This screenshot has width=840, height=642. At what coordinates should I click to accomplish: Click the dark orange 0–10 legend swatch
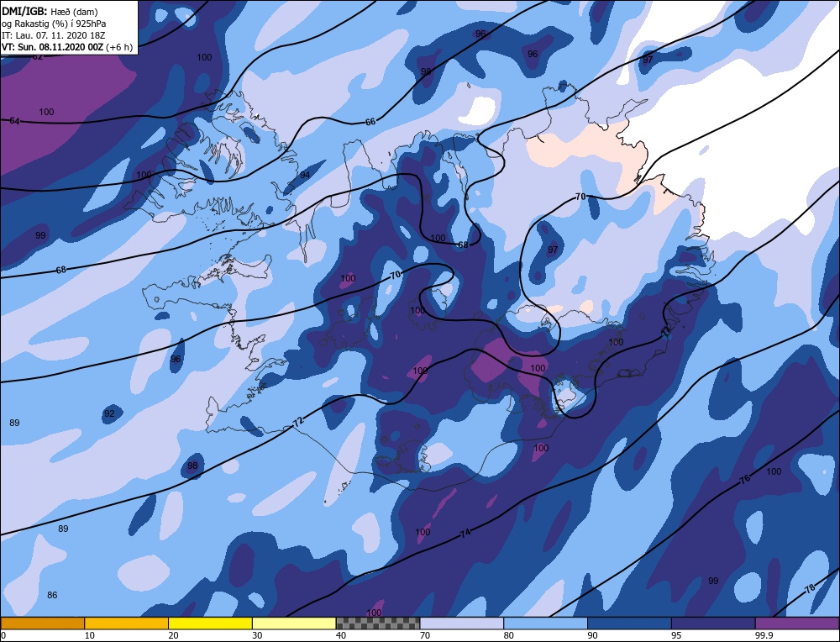coord(42,624)
